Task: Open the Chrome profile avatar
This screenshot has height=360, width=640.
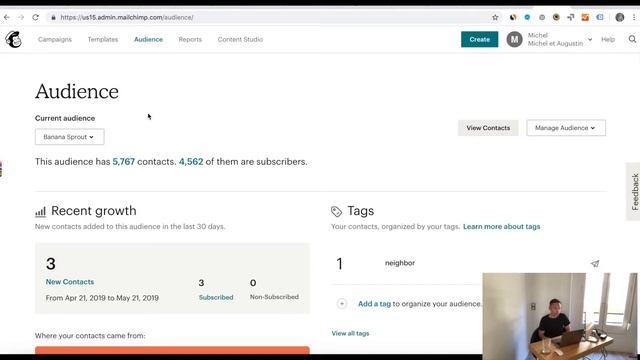Action: pyautogui.click(x=620, y=17)
